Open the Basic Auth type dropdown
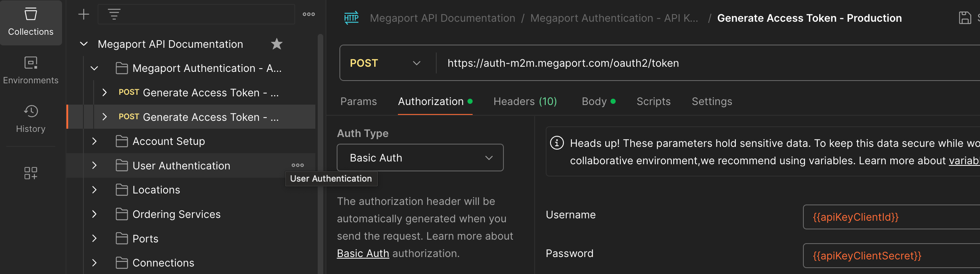 420,158
